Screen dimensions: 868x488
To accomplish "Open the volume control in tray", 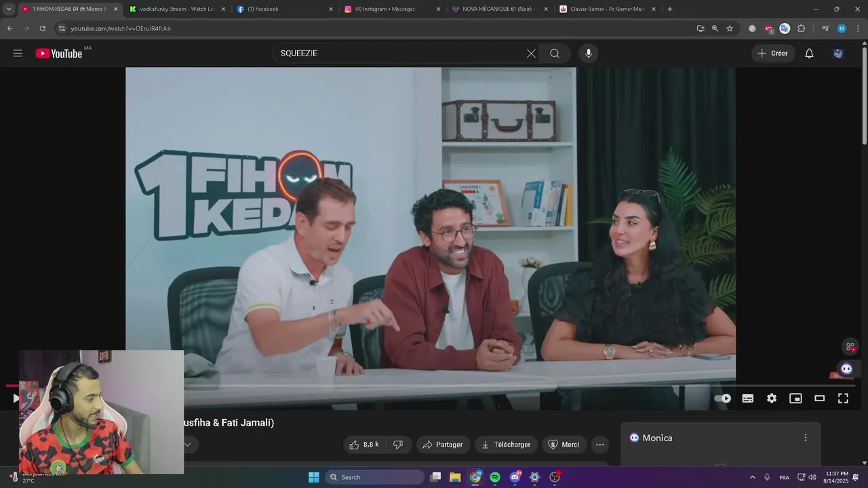I will [812, 477].
